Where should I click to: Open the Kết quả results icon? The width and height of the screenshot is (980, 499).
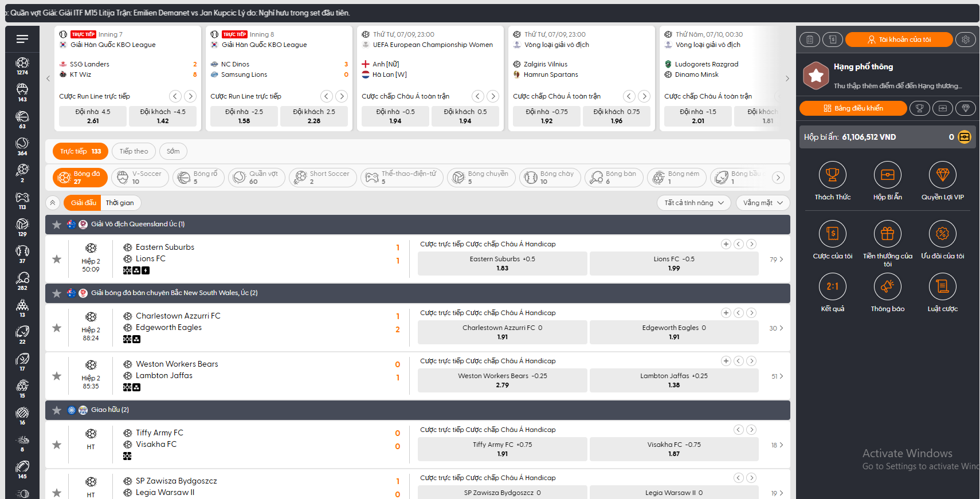click(832, 287)
